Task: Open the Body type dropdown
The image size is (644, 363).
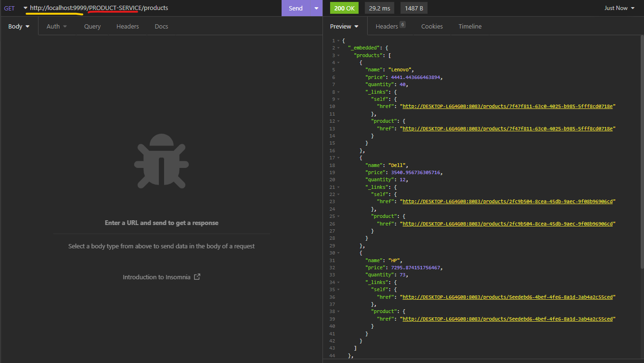Action: [19, 26]
